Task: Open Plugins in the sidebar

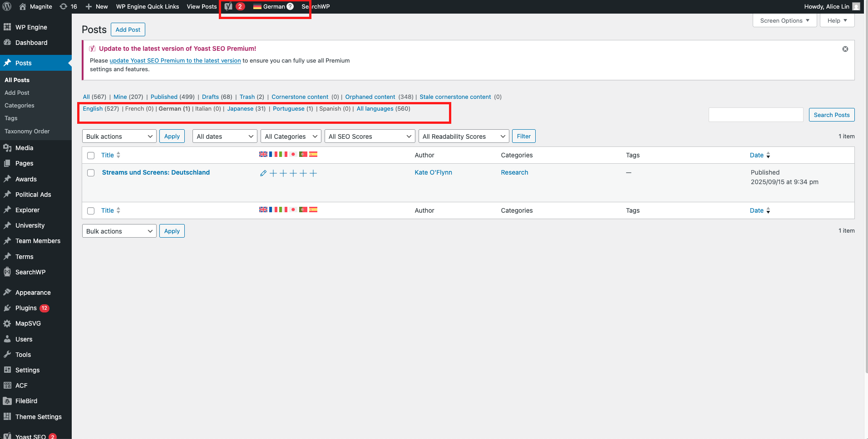Action: pyautogui.click(x=26, y=308)
